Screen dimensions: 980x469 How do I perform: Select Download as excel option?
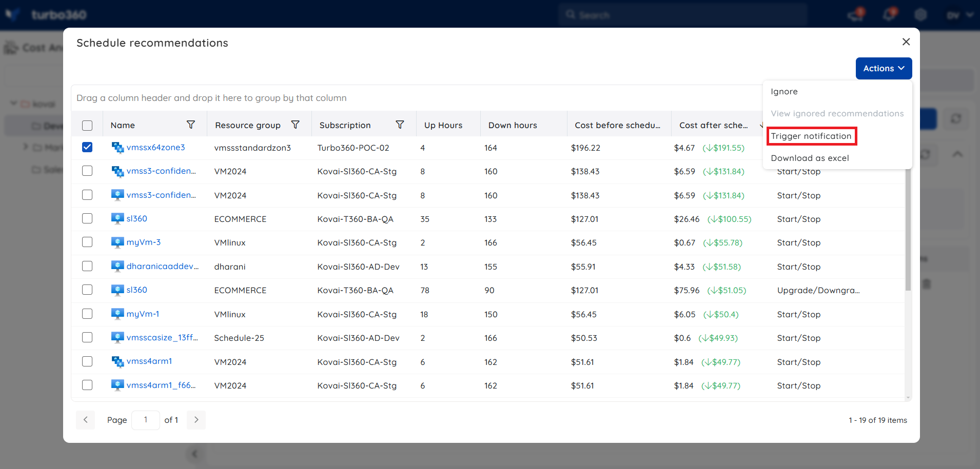click(810, 158)
